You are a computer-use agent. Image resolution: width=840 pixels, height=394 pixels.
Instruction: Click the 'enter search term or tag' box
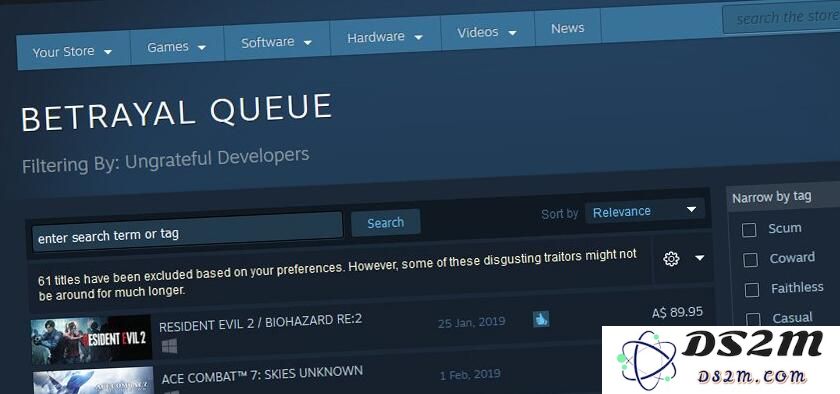click(188, 231)
